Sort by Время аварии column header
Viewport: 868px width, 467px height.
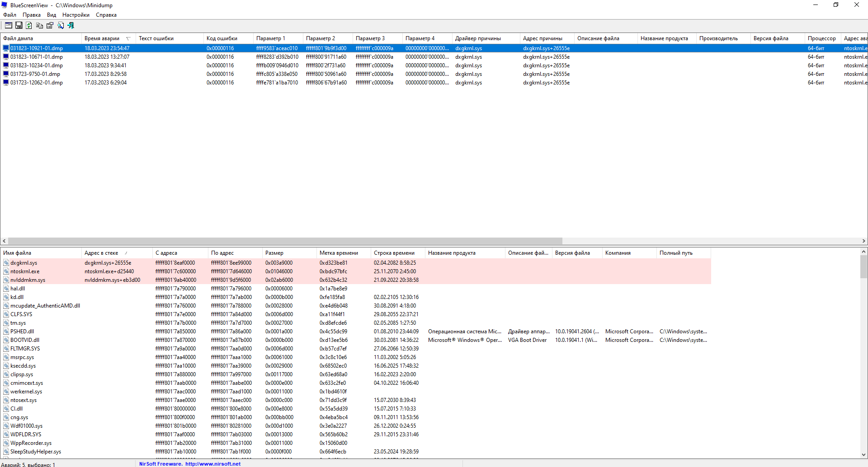[x=108, y=38]
